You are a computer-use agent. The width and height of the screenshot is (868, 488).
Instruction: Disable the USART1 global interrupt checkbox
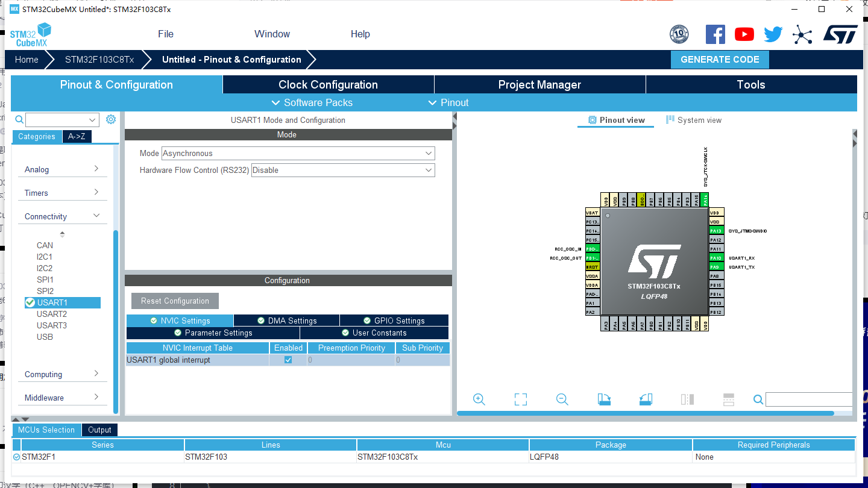pos(288,360)
